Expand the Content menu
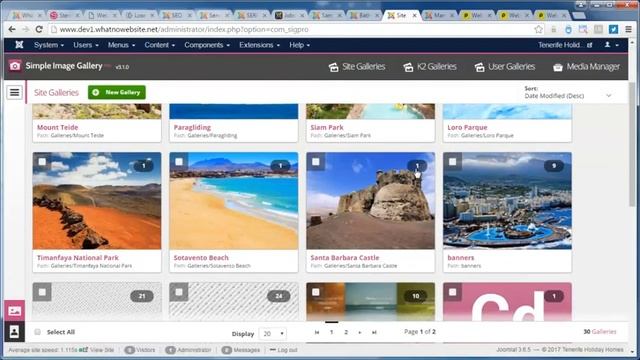Screen dimensions: 640x360 tap(160, 45)
